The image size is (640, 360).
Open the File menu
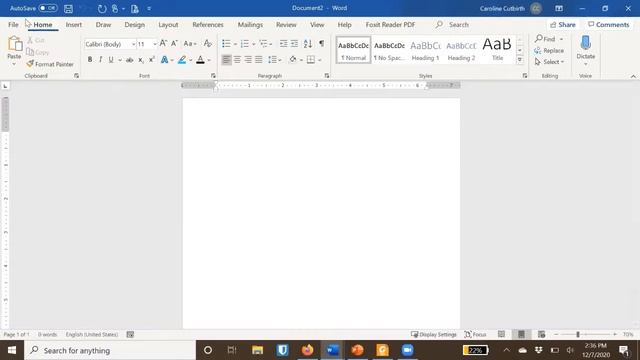[x=13, y=24]
